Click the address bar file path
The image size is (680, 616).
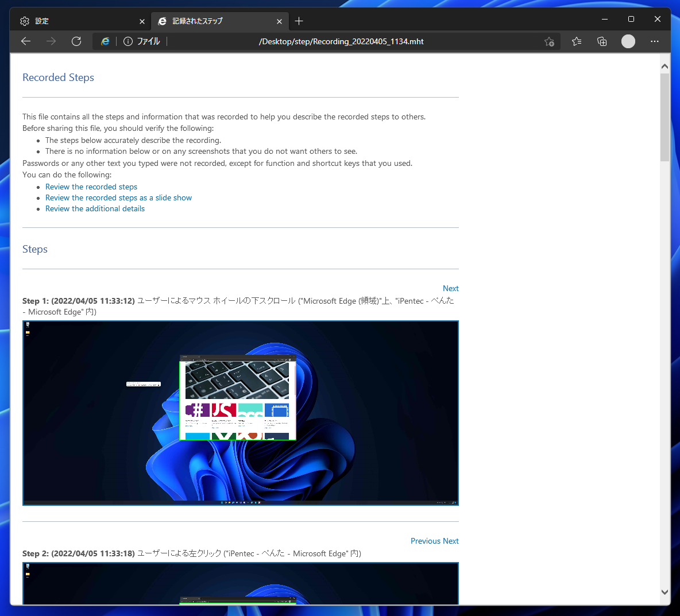(341, 41)
